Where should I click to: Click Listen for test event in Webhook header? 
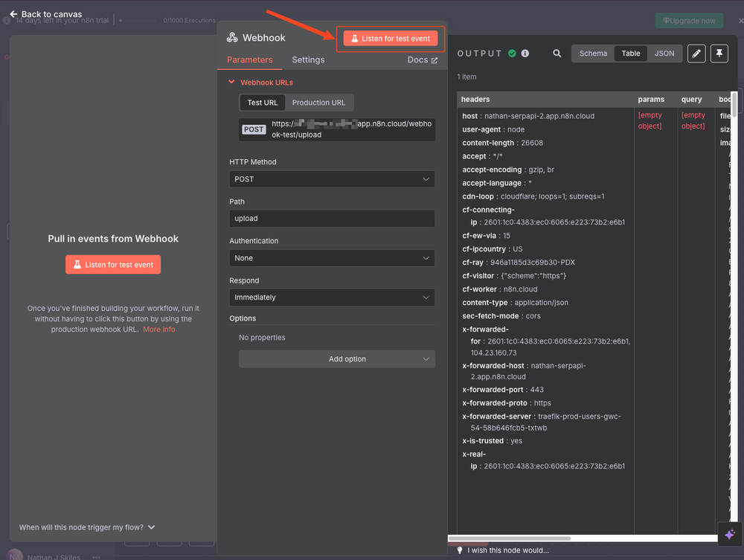(x=391, y=39)
